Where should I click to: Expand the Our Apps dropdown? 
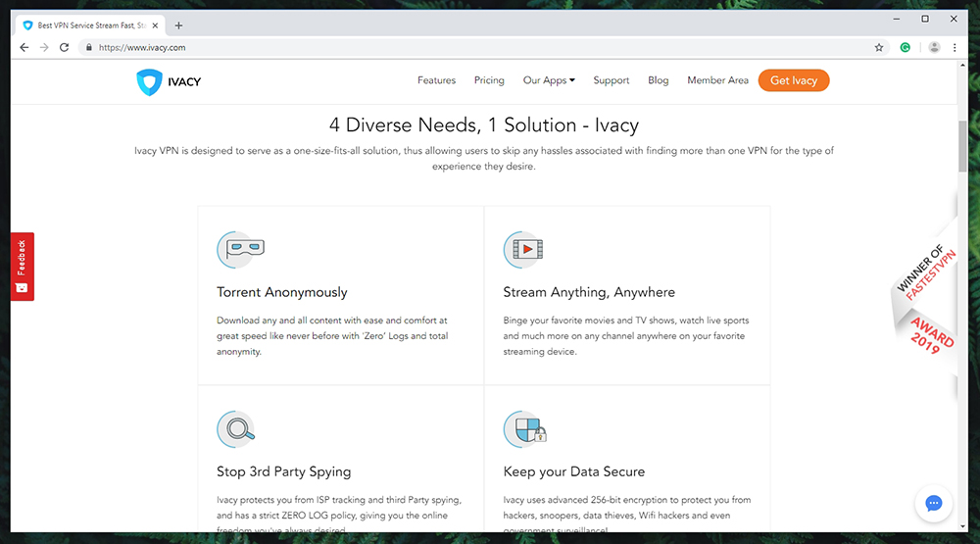pyautogui.click(x=549, y=80)
